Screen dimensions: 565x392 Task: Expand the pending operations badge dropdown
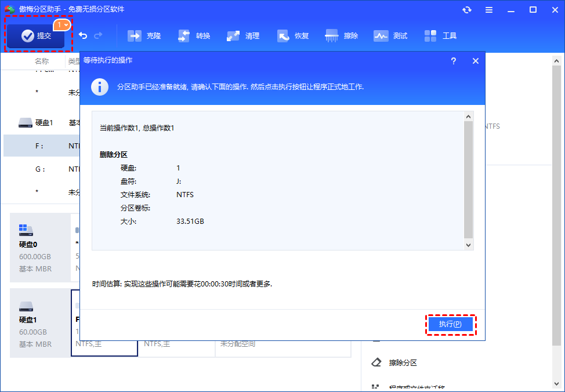point(62,25)
